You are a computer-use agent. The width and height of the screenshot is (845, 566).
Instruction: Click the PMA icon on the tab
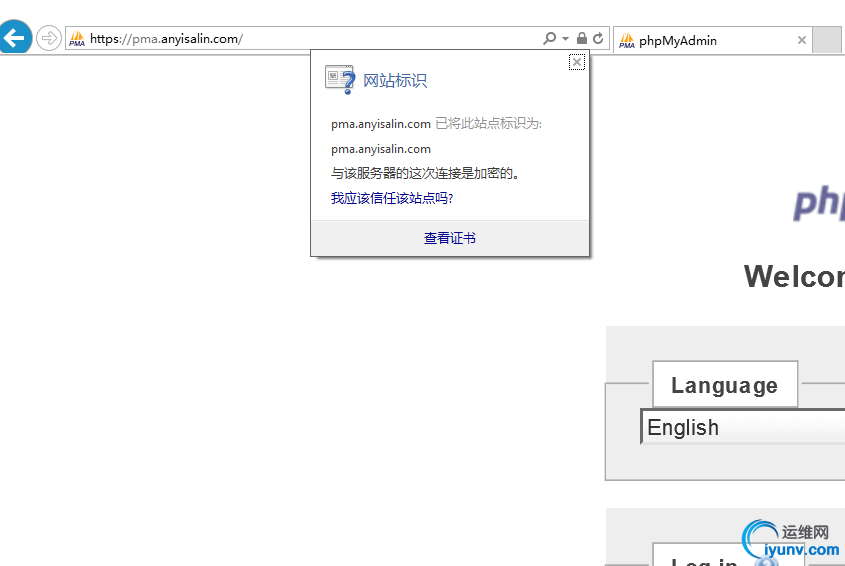point(627,40)
